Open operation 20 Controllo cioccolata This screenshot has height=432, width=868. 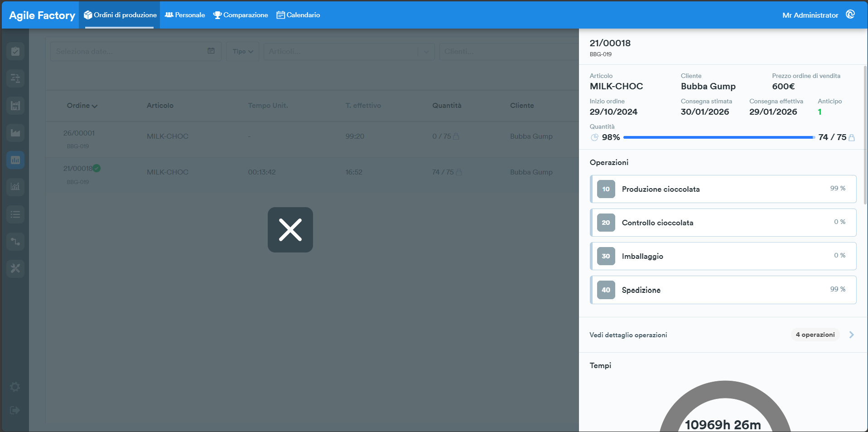pos(723,223)
